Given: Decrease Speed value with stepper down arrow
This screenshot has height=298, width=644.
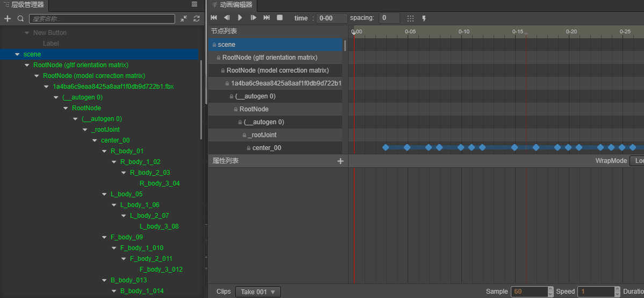Looking at the screenshot, I should point(617,294).
